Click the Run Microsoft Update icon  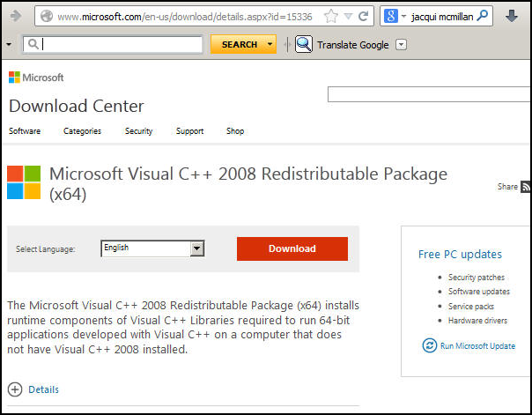pos(430,345)
